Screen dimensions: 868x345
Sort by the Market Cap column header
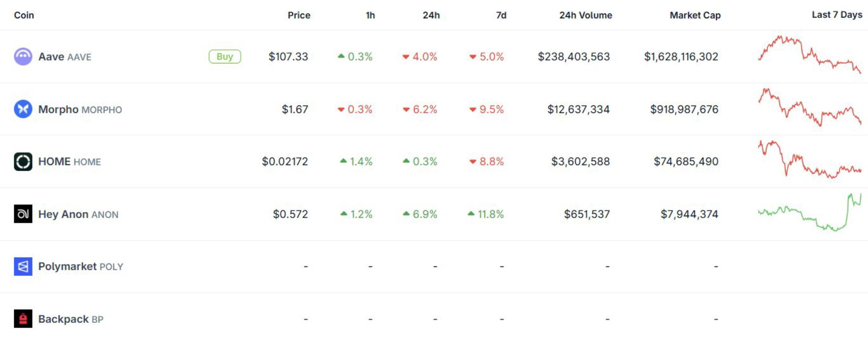click(x=695, y=15)
